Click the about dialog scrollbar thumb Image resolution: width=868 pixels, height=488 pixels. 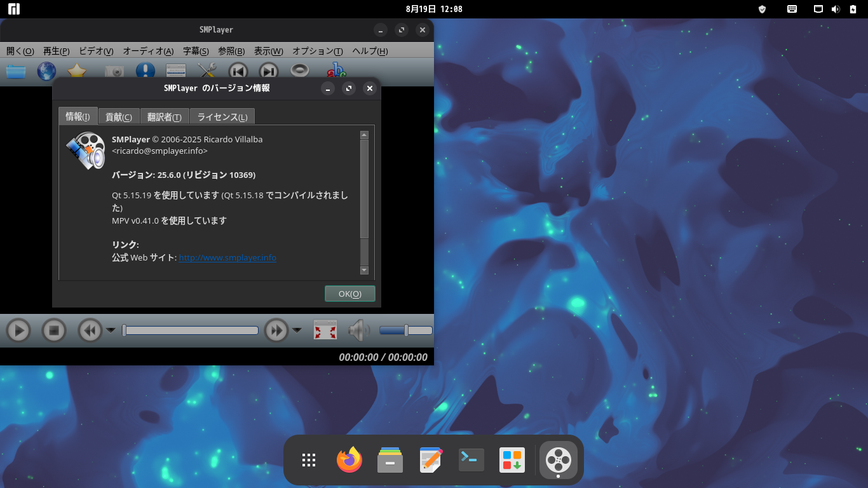click(364, 189)
